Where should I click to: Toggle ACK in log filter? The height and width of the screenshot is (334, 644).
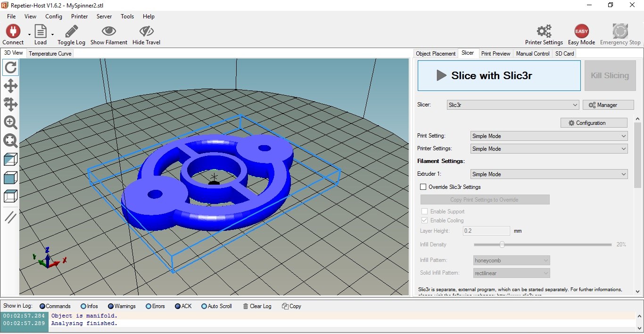click(183, 306)
